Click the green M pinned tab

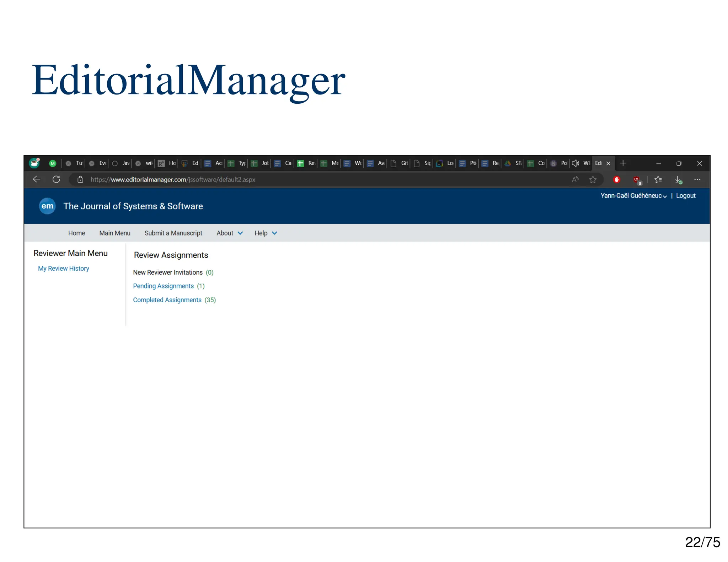pyautogui.click(x=53, y=163)
